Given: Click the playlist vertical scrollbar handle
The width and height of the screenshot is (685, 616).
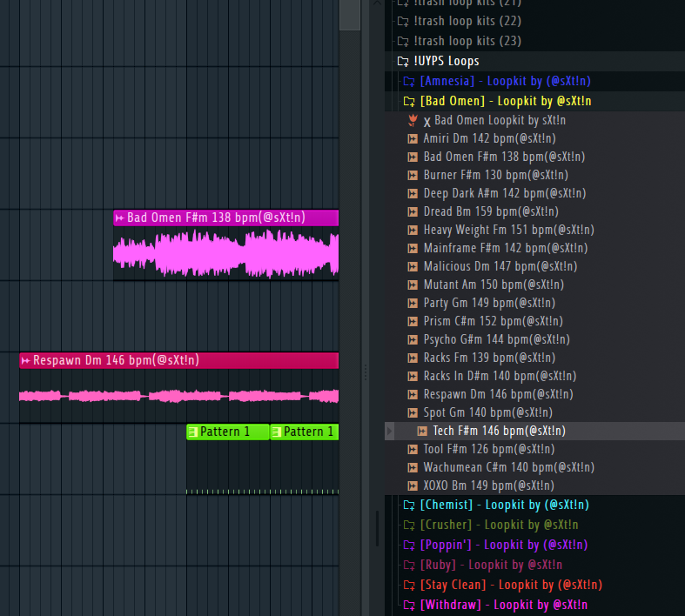Looking at the screenshot, I should pyautogui.click(x=349, y=13).
